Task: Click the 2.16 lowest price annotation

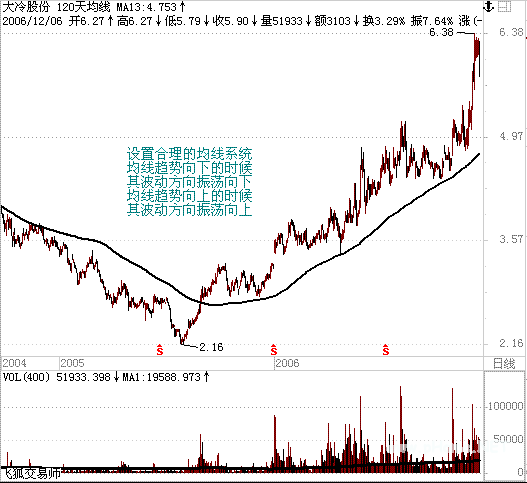Action: [211, 347]
